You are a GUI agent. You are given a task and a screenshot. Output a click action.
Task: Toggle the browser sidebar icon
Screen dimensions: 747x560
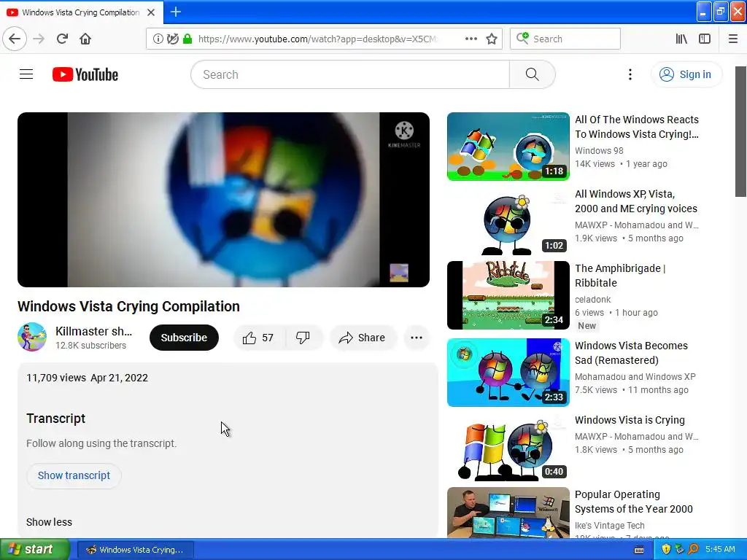(705, 39)
